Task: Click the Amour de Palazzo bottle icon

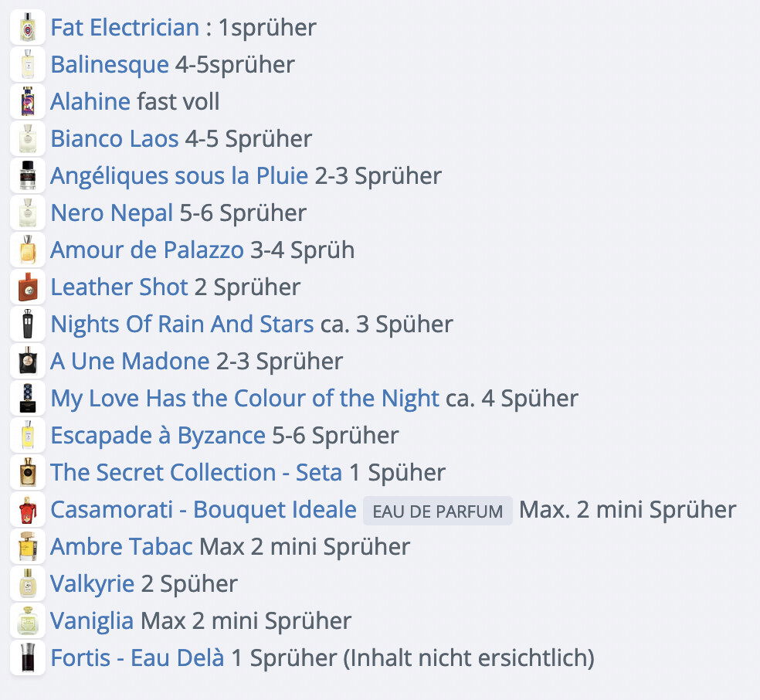Action: 28,250
